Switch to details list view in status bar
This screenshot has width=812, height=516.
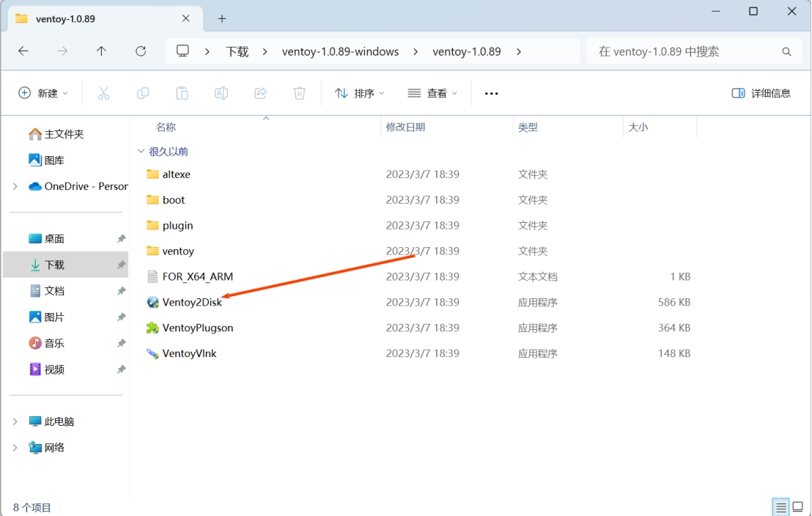click(x=781, y=507)
